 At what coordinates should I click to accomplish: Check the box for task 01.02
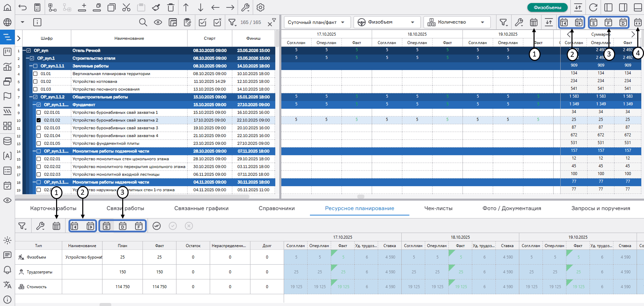click(35, 81)
